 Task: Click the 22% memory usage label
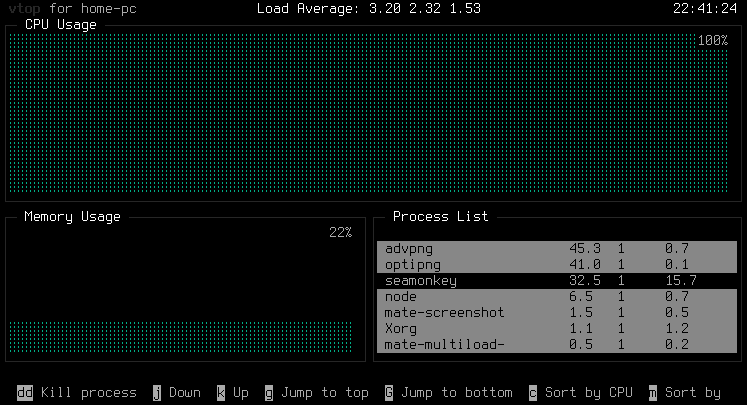click(341, 233)
